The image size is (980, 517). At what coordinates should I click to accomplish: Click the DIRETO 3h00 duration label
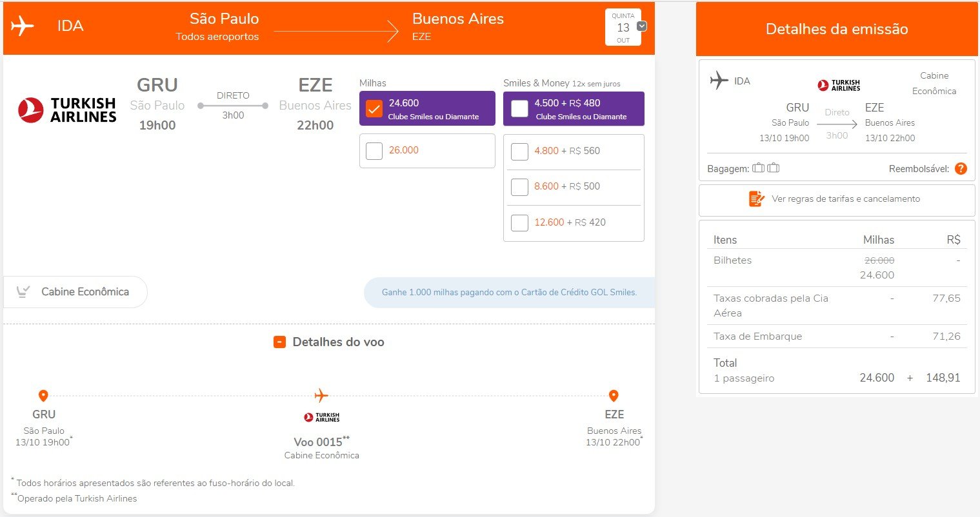(x=233, y=105)
